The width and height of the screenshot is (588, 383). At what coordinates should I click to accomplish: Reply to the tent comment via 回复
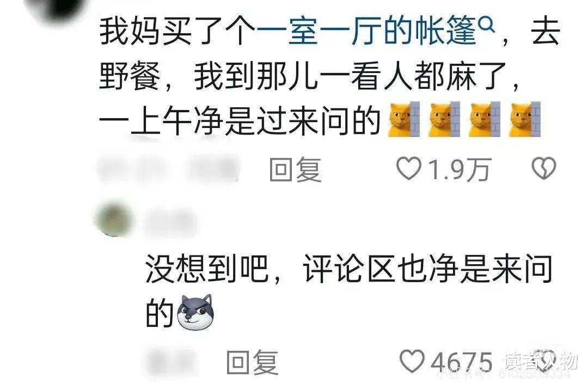click(296, 169)
